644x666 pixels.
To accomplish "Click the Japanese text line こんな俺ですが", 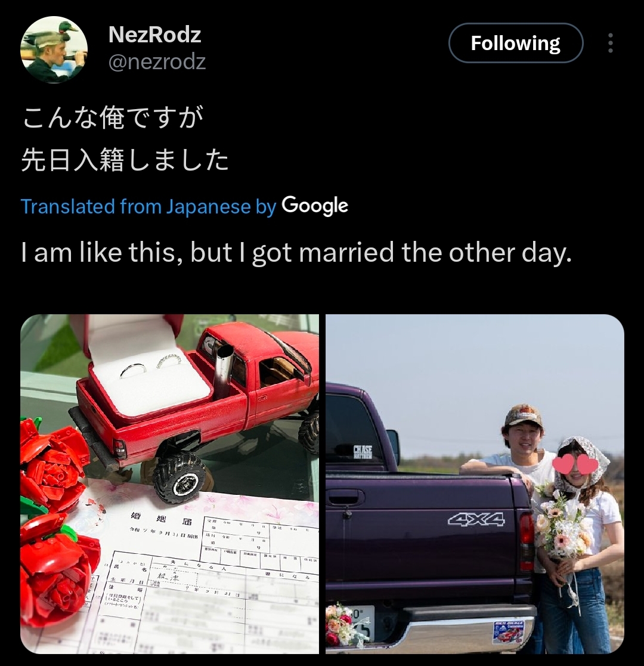I will pyautogui.click(x=113, y=117).
